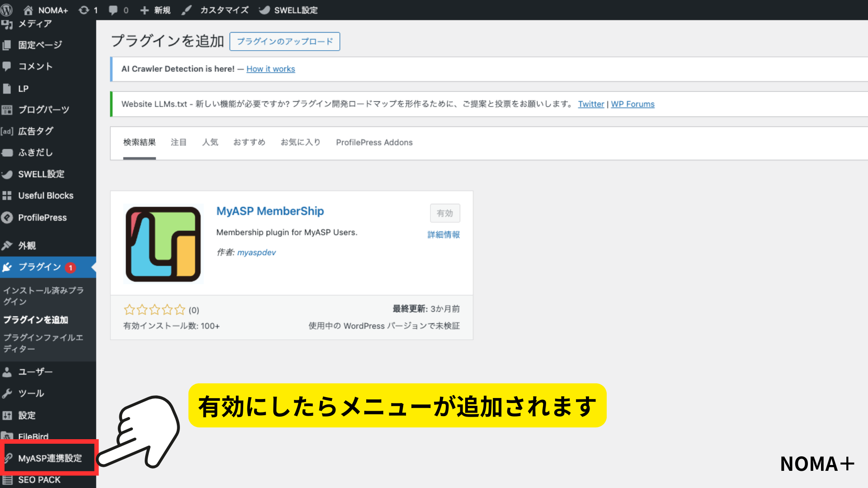Image resolution: width=868 pixels, height=488 pixels.
Task: Click the LP page icon in sidebar
Action: pos(7,89)
